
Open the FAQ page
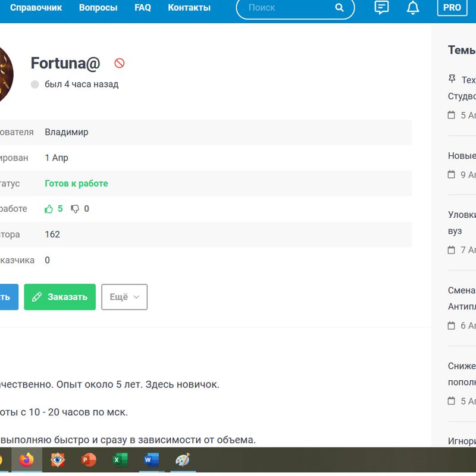pos(143,8)
